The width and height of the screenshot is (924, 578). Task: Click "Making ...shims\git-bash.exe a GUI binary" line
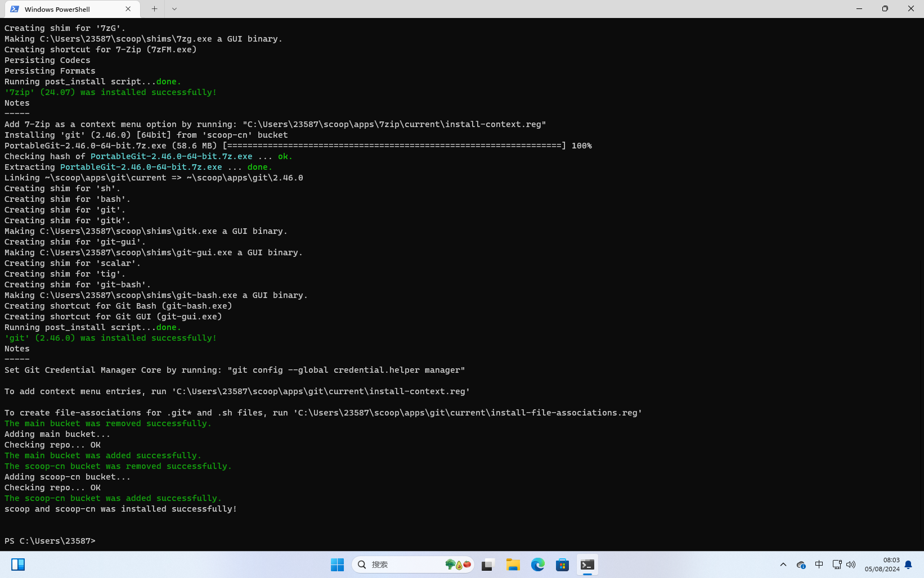click(156, 295)
